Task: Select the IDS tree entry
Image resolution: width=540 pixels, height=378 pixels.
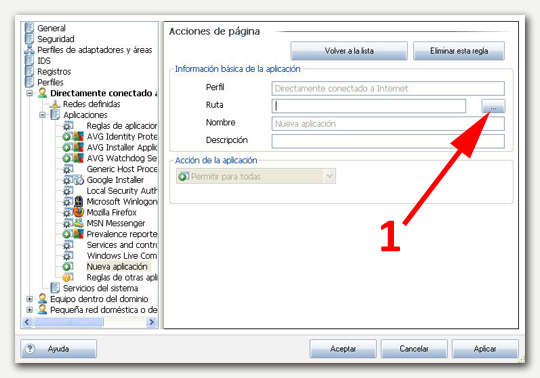Action: pyautogui.click(x=44, y=61)
